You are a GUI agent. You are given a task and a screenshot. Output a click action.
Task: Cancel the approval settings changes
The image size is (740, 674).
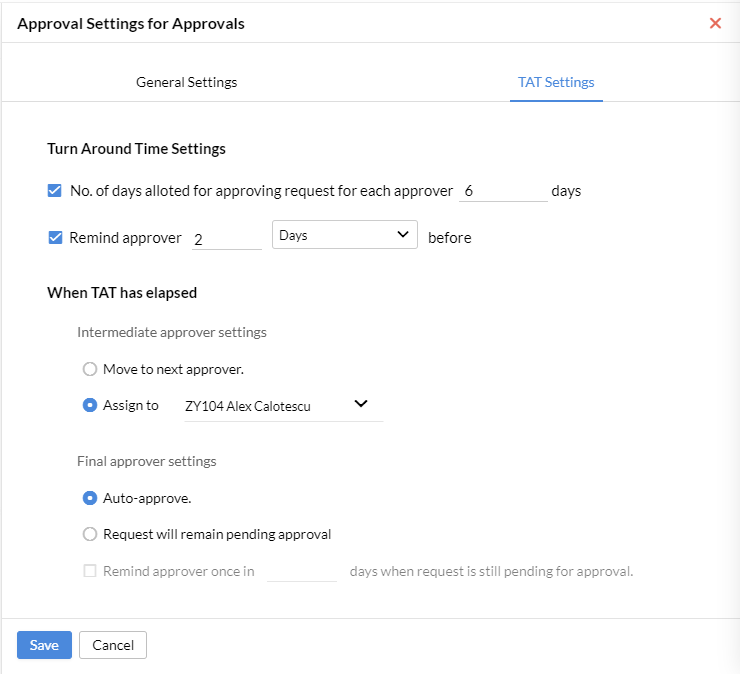(113, 645)
